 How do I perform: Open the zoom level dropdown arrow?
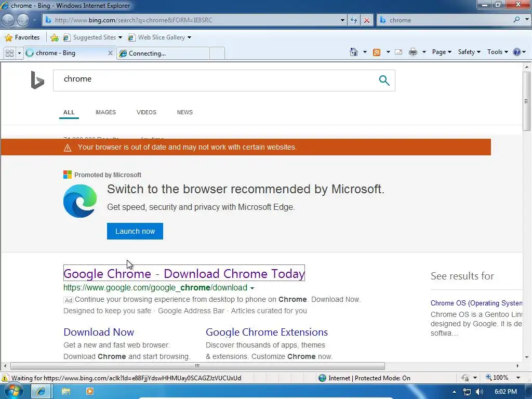coord(518,378)
